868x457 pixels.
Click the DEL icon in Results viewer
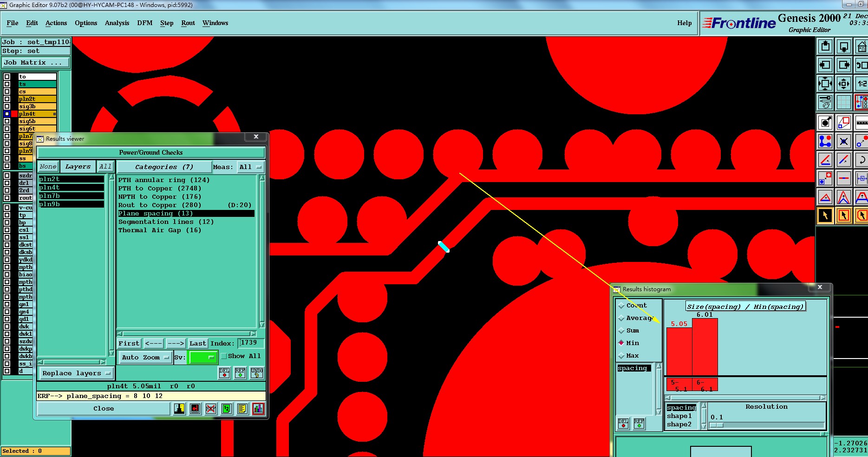[224, 373]
